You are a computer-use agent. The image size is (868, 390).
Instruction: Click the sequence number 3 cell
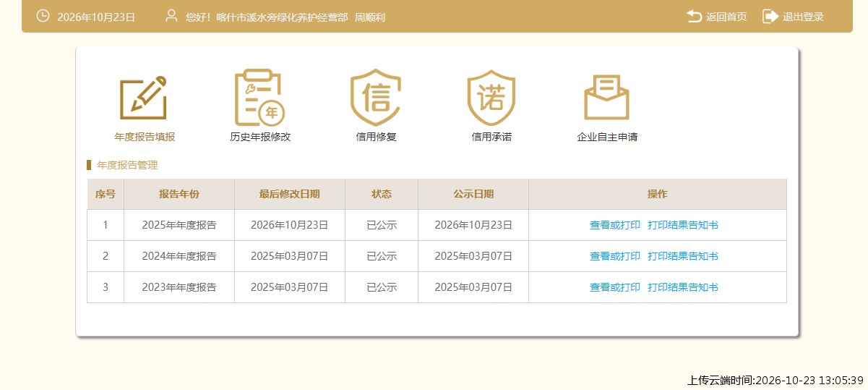[x=106, y=287]
